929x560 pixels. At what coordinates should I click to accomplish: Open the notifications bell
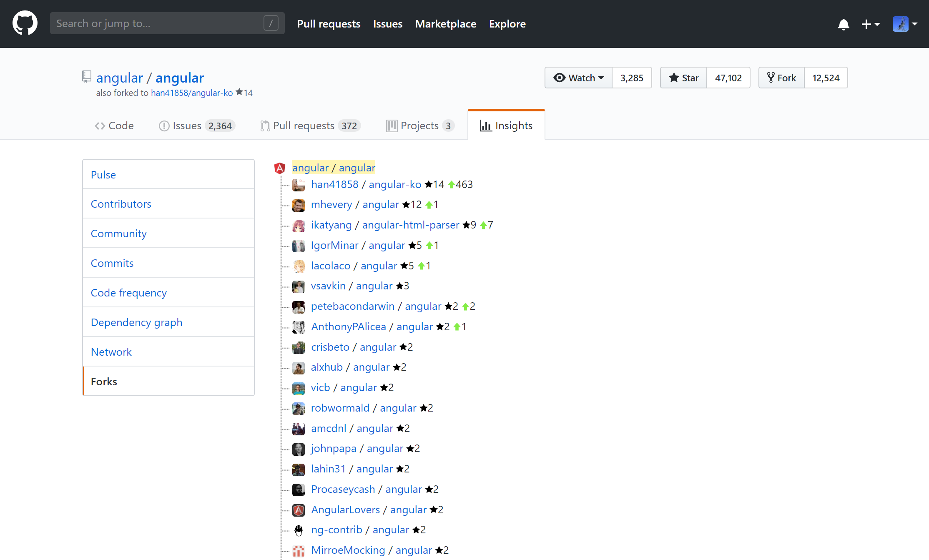(843, 24)
